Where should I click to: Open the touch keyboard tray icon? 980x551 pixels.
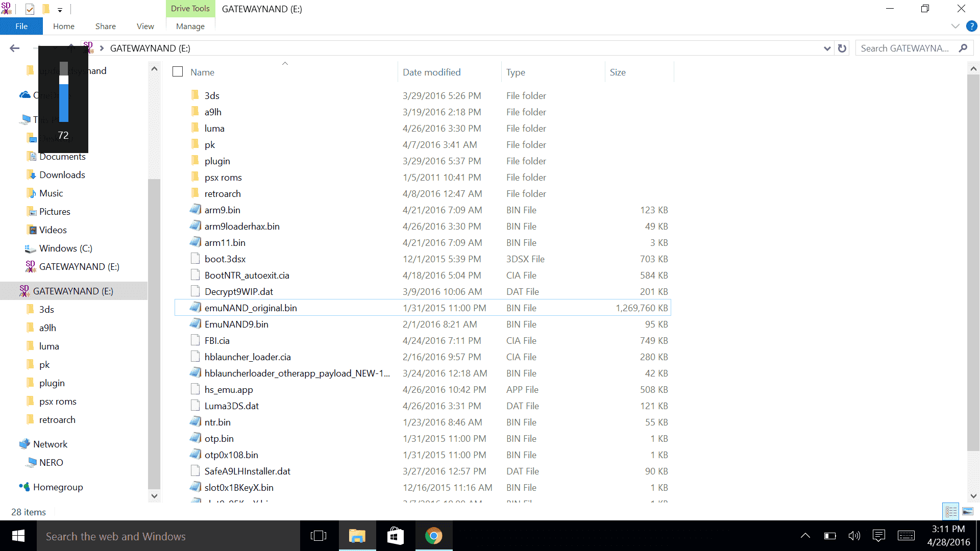[x=906, y=536]
